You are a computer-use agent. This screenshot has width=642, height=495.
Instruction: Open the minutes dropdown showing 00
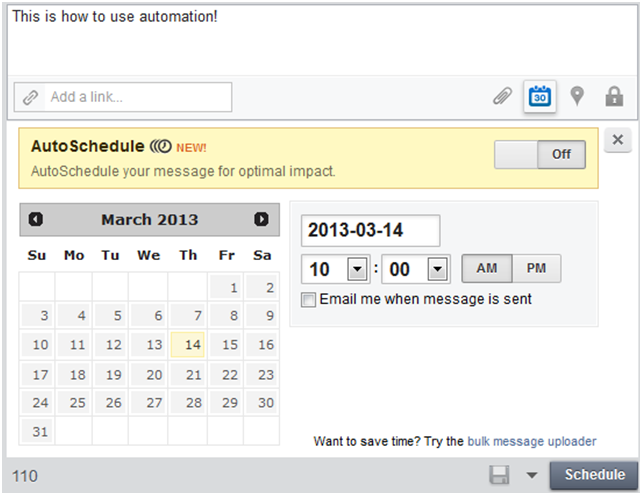coord(437,269)
